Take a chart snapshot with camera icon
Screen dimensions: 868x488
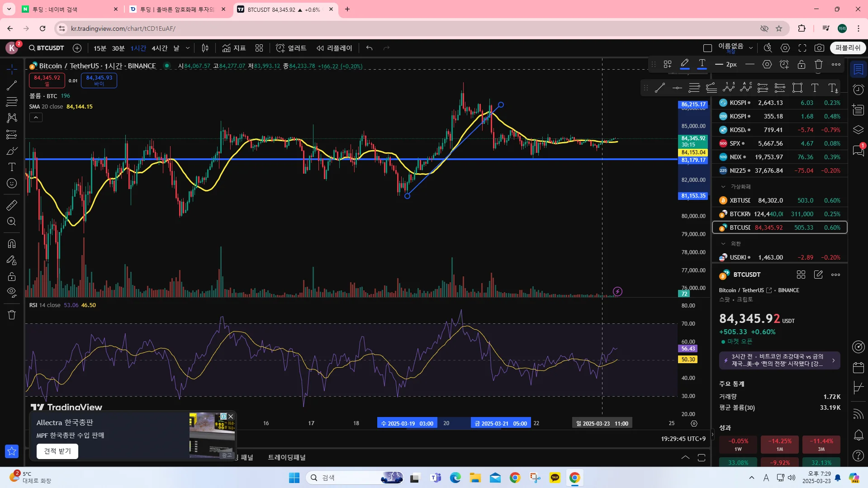pos(819,48)
